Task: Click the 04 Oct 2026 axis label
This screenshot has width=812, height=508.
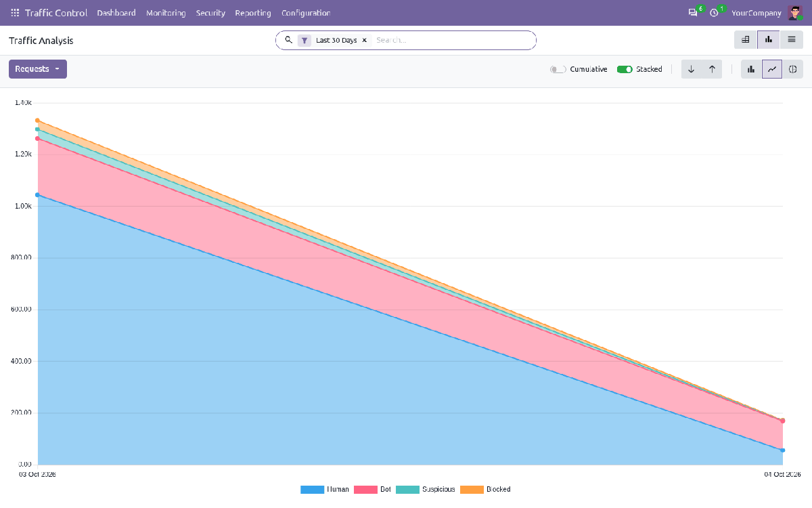Action: pyautogui.click(x=783, y=475)
